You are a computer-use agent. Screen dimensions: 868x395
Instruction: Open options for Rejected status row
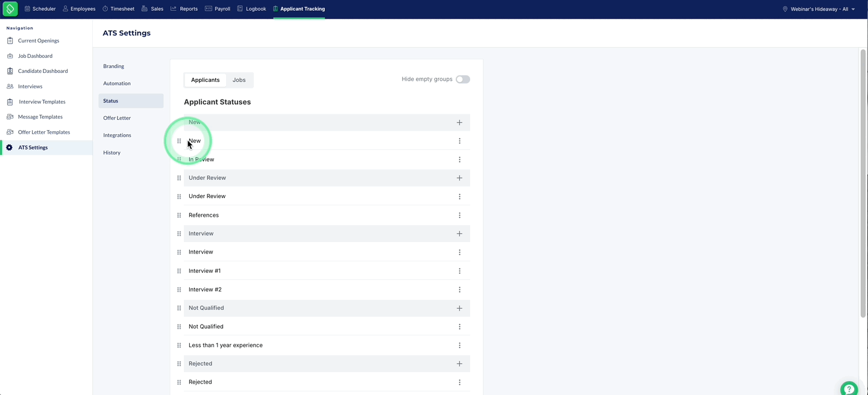coord(459,382)
